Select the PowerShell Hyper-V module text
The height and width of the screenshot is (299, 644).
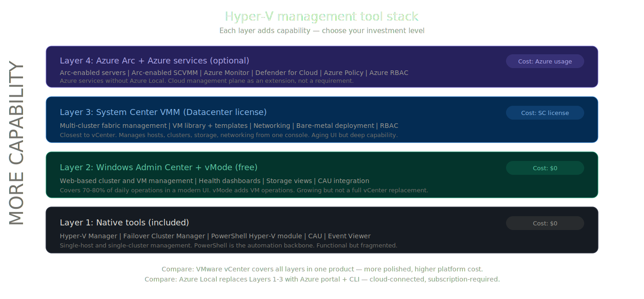[257, 236]
